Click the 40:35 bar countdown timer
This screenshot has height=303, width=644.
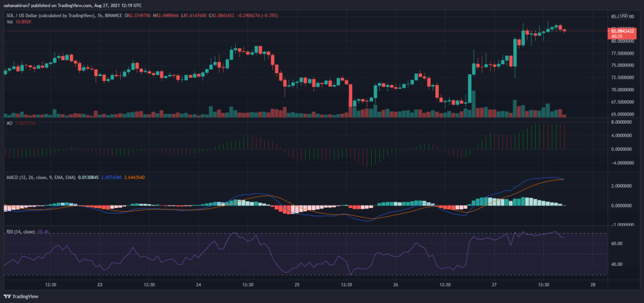click(616, 36)
